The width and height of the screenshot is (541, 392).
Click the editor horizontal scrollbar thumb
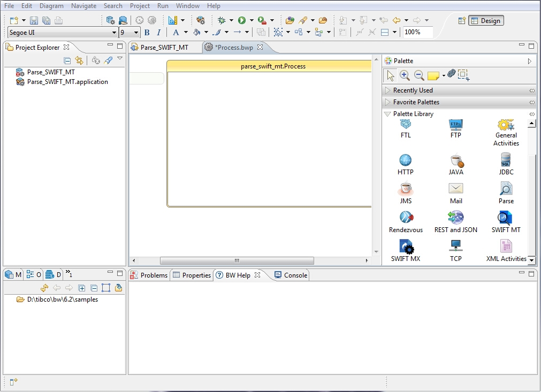coord(237,260)
